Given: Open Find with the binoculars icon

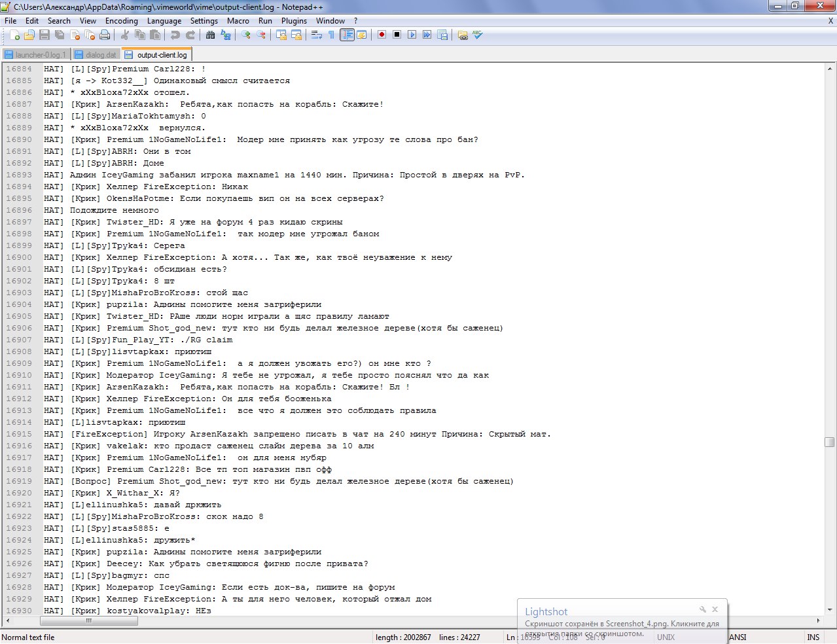Looking at the screenshot, I should pyautogui.click(x=210, y=35).
